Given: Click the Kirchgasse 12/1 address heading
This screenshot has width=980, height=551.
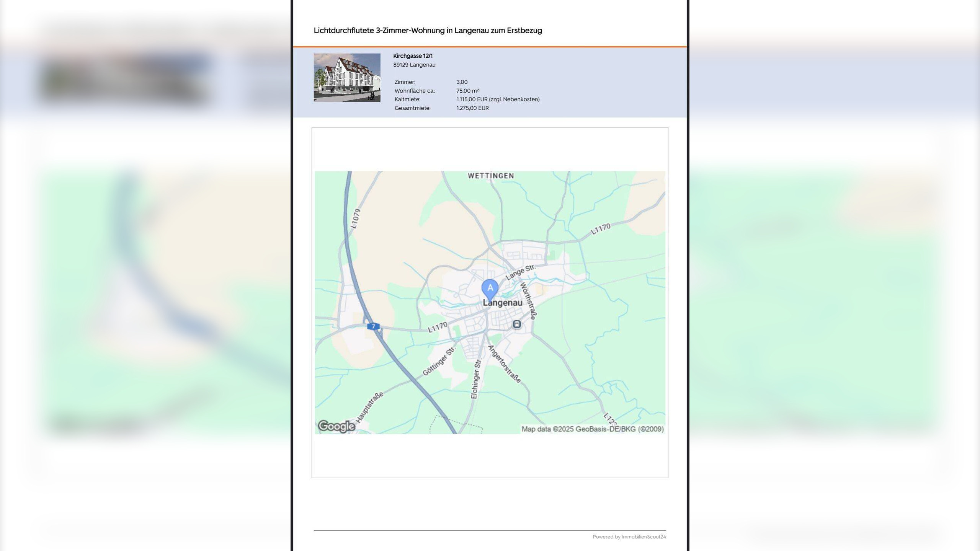Looking at the screenshot, I should click(x=413, y=56).
